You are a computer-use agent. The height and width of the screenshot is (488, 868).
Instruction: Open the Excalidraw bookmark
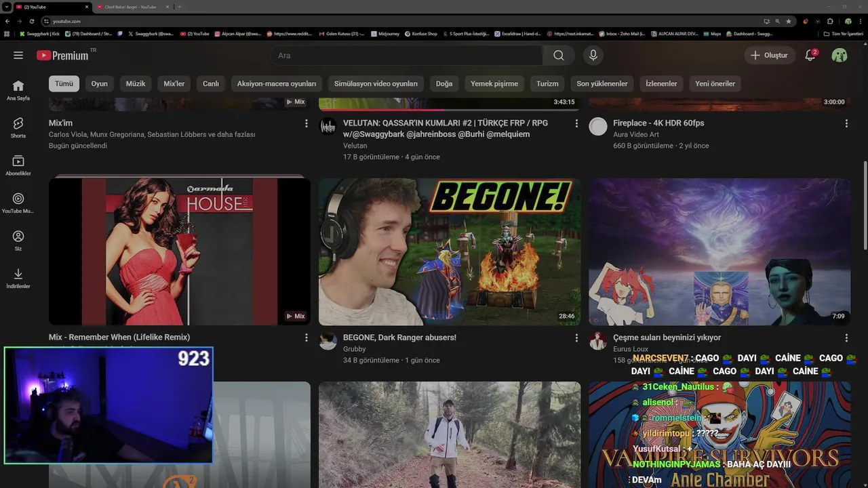(x=517, y=34)
